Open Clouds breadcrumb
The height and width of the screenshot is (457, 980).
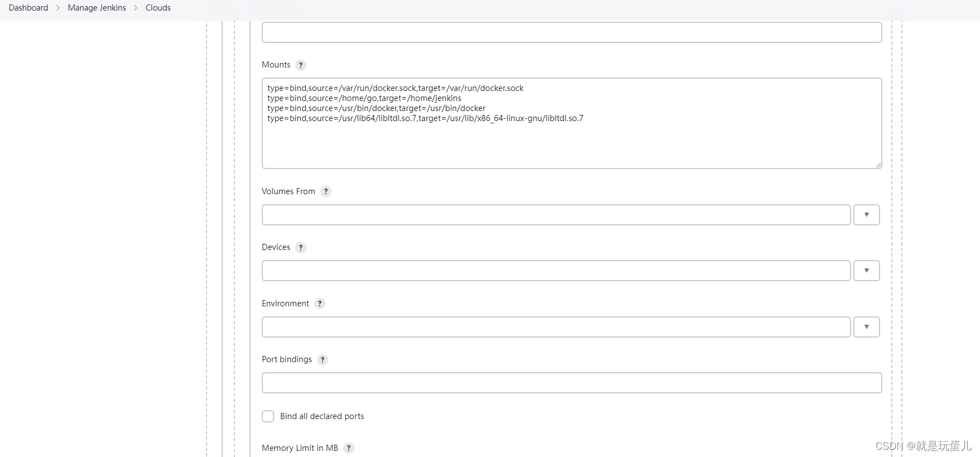[x=158, y=8]
